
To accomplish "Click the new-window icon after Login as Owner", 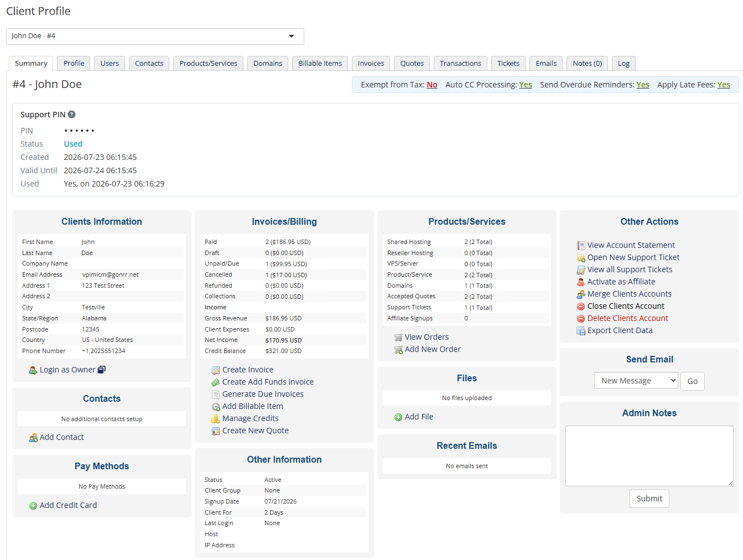I will point(101,370).
